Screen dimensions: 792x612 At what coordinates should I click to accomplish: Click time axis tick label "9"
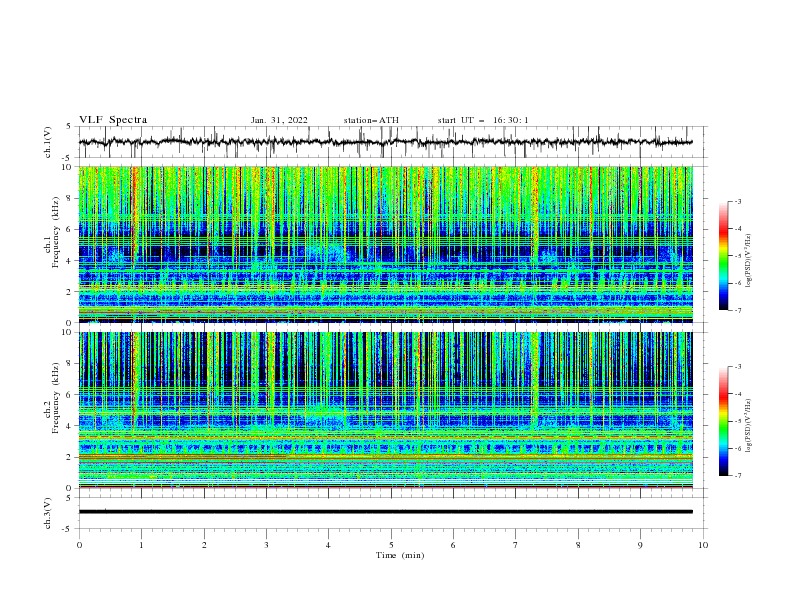click(640, 545)
